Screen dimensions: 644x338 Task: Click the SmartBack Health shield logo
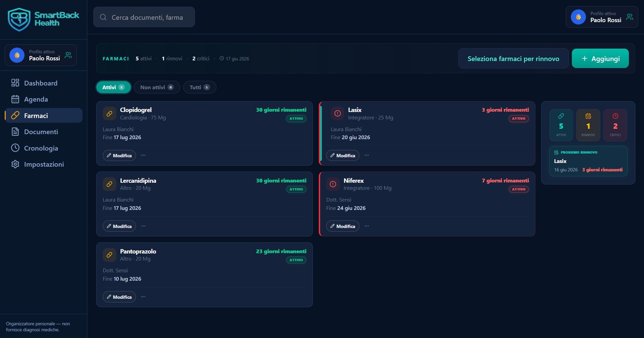[19, 19]
